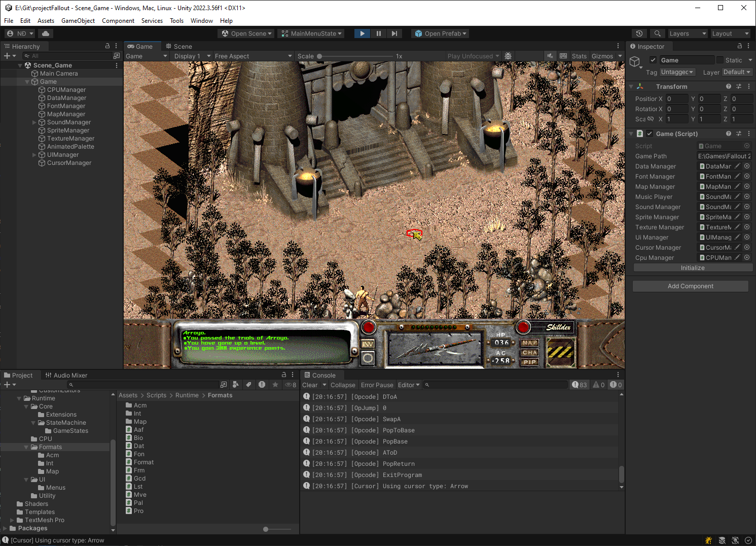Click the Initialize button

[693, 268]
